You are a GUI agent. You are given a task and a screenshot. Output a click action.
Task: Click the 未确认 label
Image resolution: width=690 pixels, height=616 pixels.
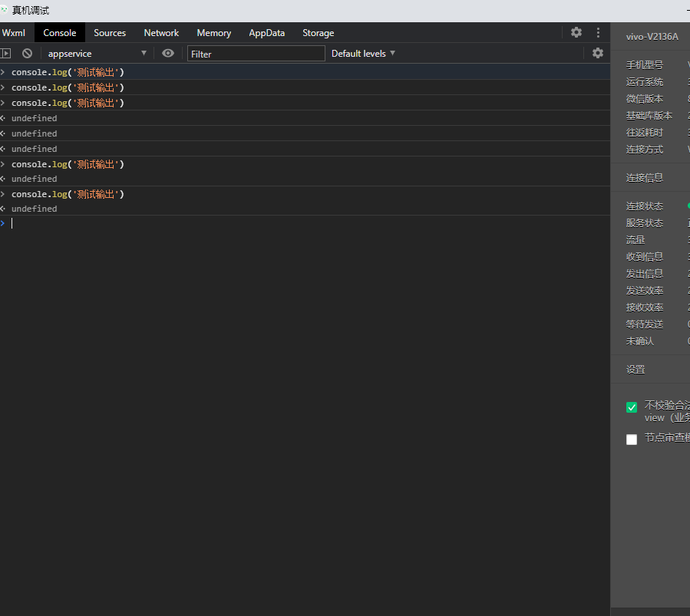(640, 341)
